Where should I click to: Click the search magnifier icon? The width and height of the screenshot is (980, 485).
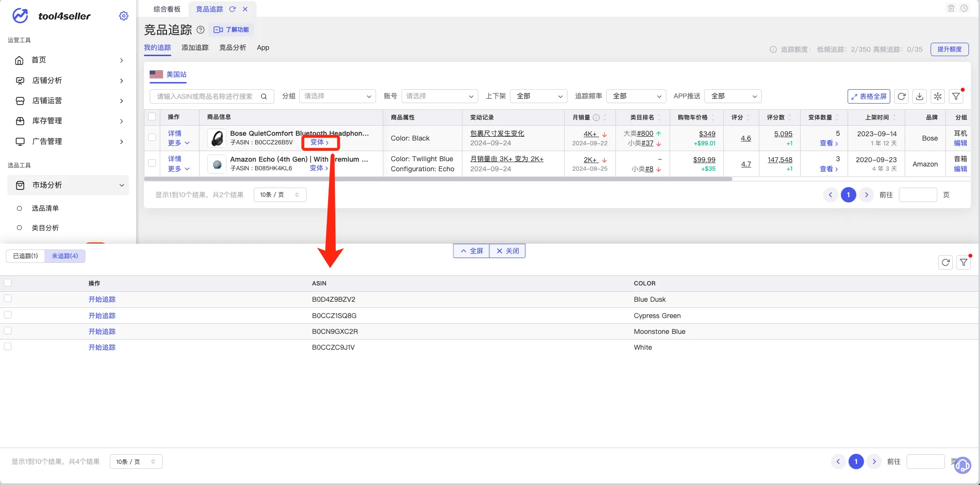[x=264, y=96]
